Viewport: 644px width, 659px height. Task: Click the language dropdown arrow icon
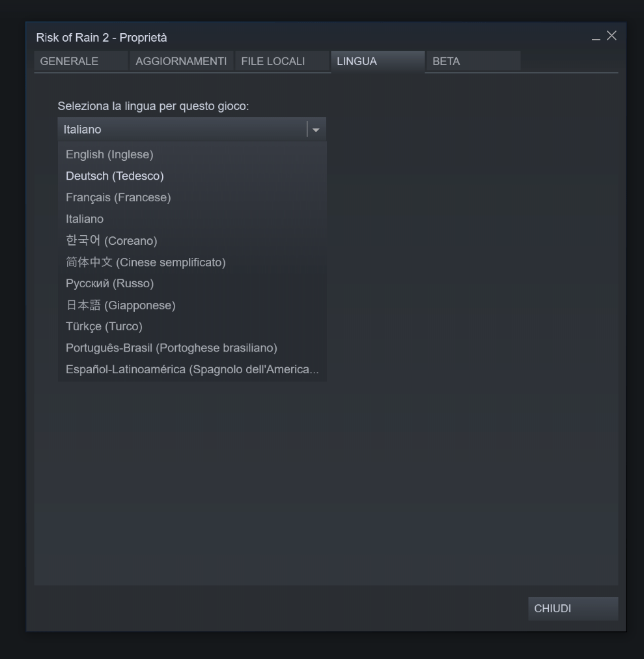point(316,130)
